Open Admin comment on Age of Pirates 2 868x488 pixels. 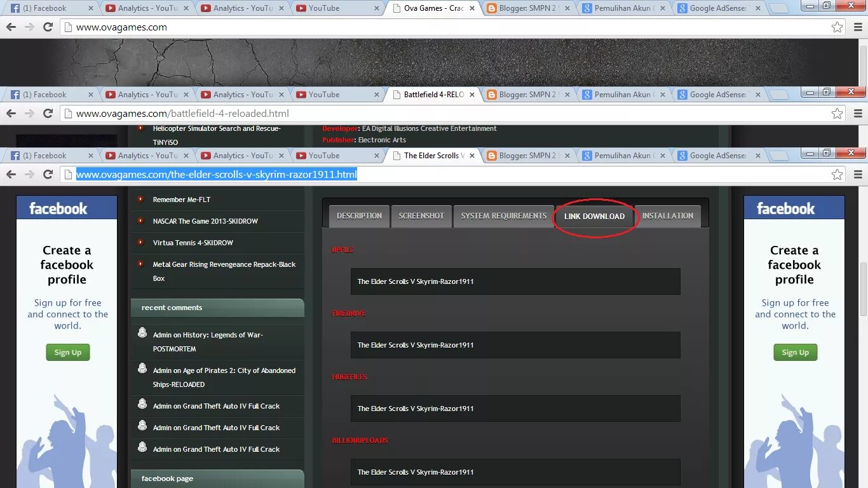pyautogui.click(x=224, y=377)
